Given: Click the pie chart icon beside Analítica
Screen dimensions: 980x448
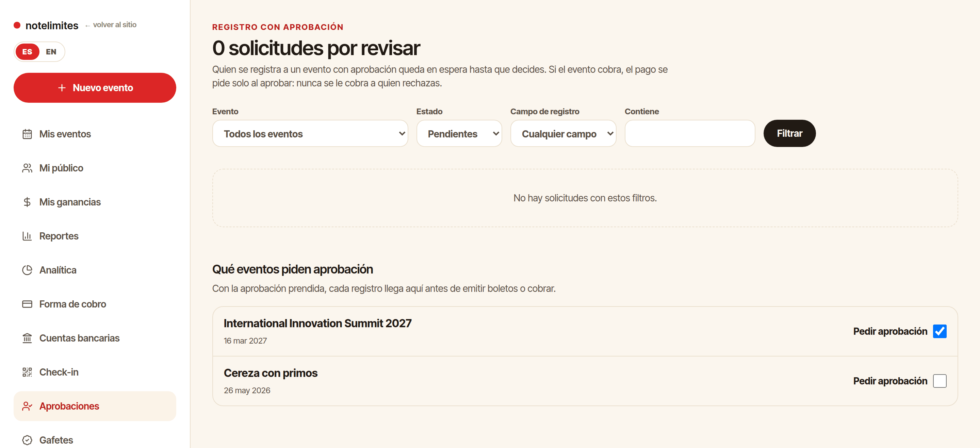Looking at the screenshot, I should point(27,270).
